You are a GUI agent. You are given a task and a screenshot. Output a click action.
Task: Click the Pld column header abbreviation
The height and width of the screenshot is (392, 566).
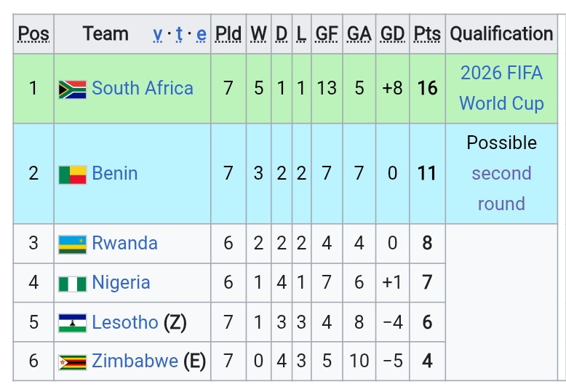click(228, 34)
